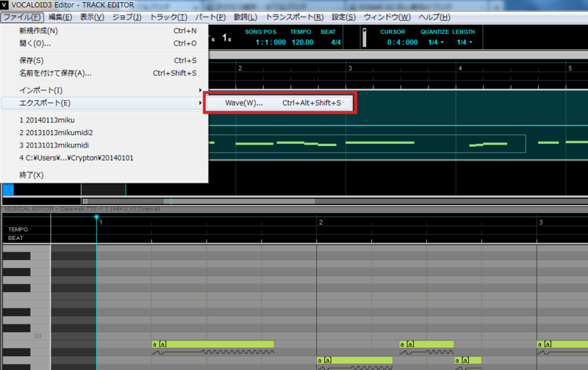Click the TEMPO row label in musical editor
Screen dimensions: 588x370
(x=18, y=230)
